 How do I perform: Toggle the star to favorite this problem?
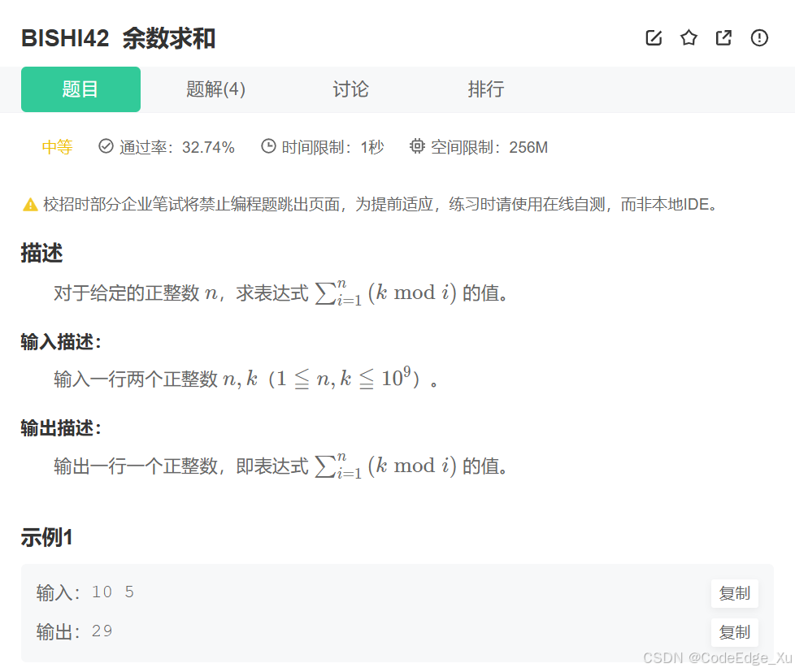coord(689,37)
